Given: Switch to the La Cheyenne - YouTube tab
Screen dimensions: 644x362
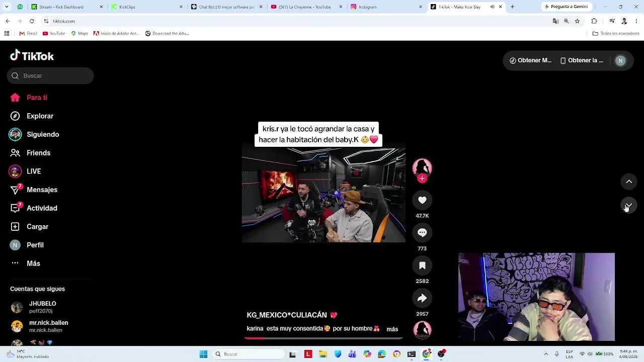Looking at the screenshot, I should pyautogui.click(x=306, y=7).
